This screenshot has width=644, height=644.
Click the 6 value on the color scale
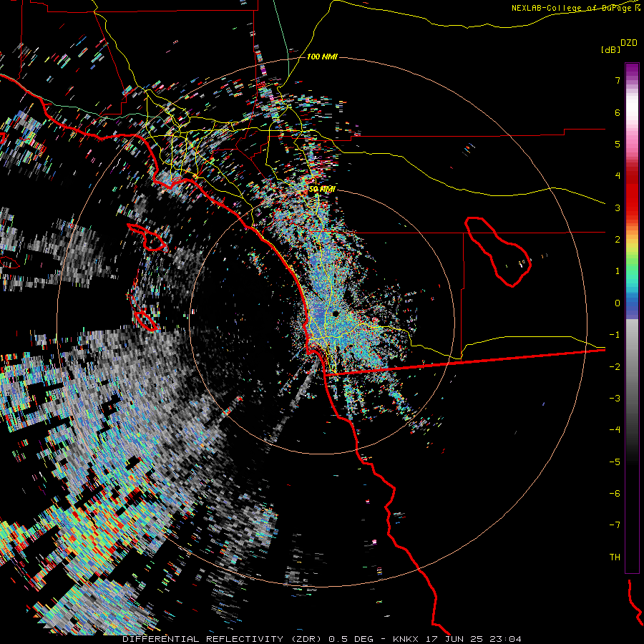click(x=618, y=112)
